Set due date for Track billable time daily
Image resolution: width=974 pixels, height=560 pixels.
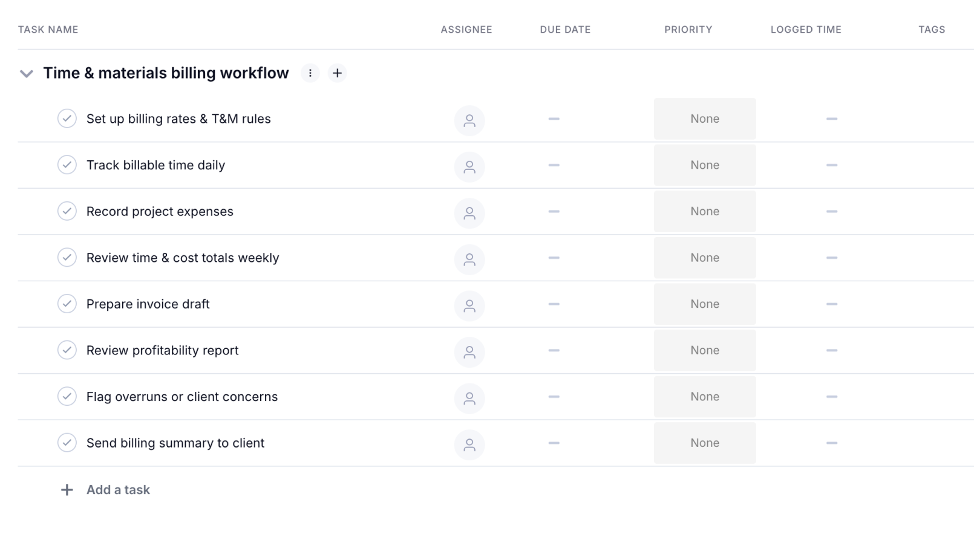pyautogui.click(x=554, y=165)
